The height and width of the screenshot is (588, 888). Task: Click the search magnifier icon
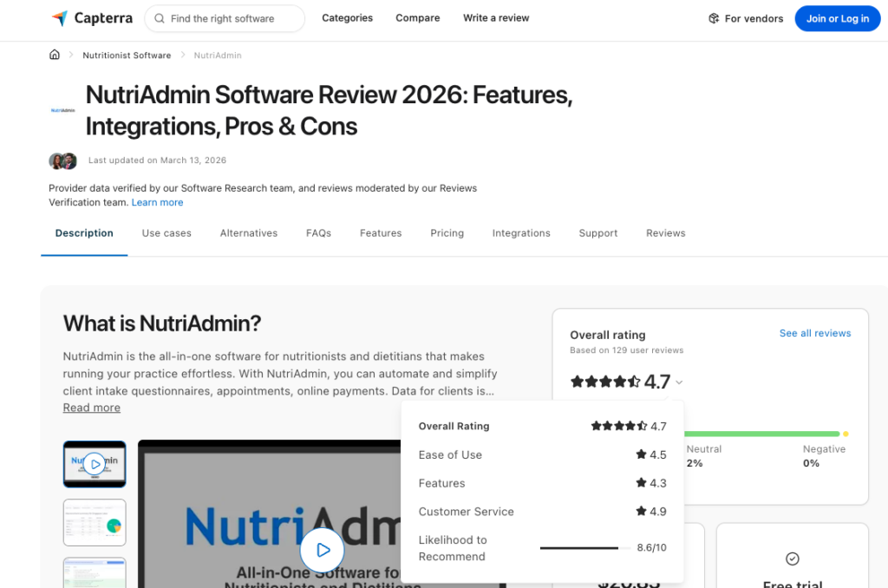(160, 19)
